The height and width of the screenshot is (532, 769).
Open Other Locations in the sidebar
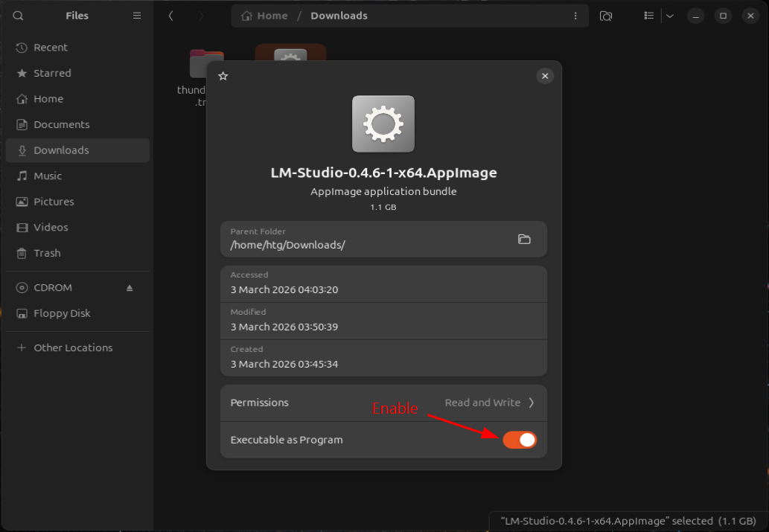(x=77, y=347)
